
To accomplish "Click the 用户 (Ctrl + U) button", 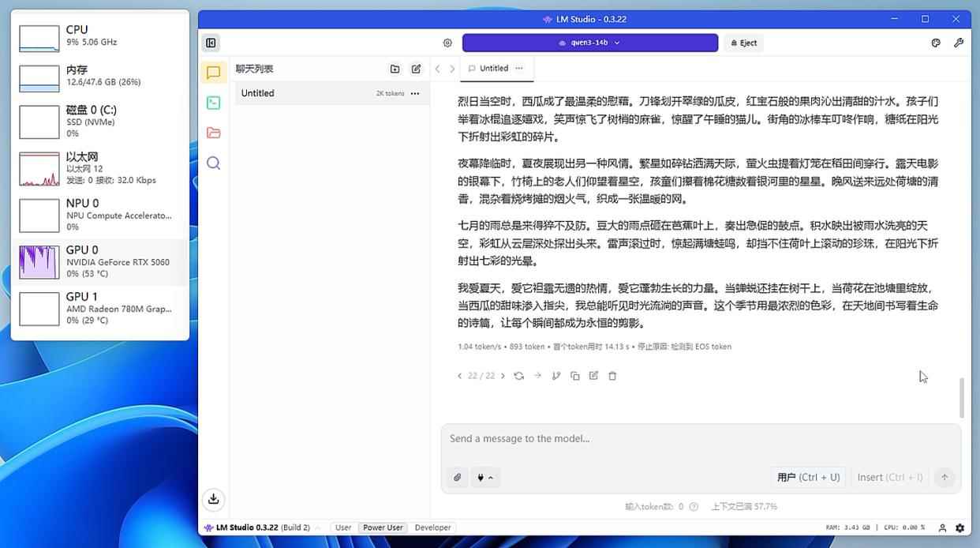I will click(808, 477).
